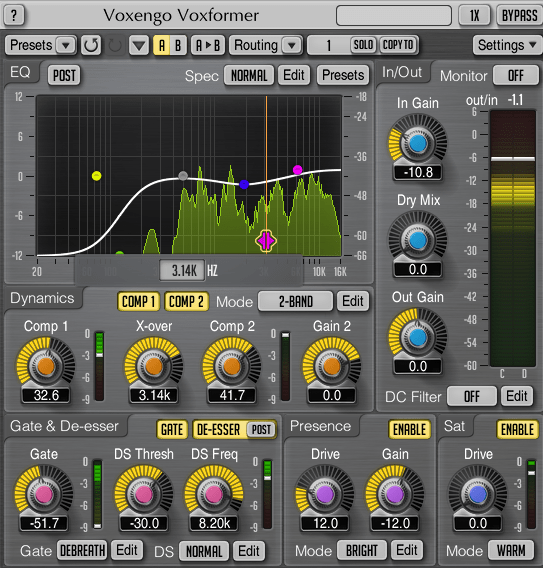Open the Monitor OFF selector
543x568 pixels.
coord(516,75)
